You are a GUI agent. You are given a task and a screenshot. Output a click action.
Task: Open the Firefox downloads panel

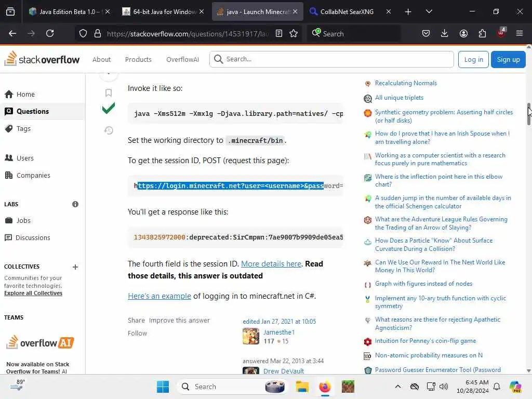click(x=445, y=33)
